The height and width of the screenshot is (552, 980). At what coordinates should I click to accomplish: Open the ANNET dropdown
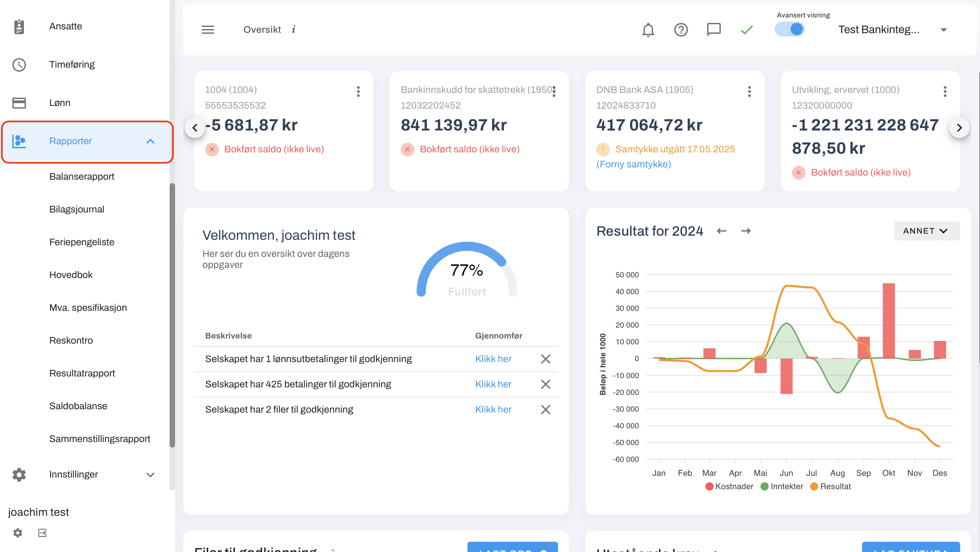(926, 231)
